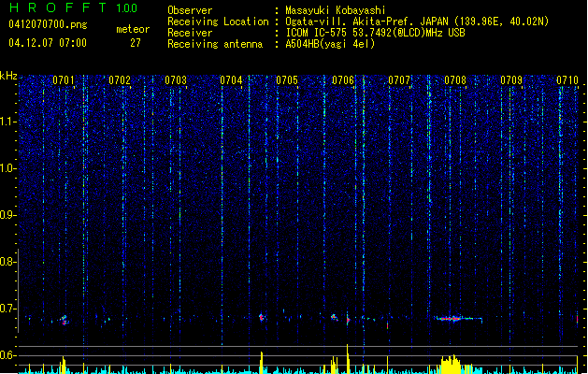Click the 0707 time marker
588x374 pixels.
[x=399, y=80]
